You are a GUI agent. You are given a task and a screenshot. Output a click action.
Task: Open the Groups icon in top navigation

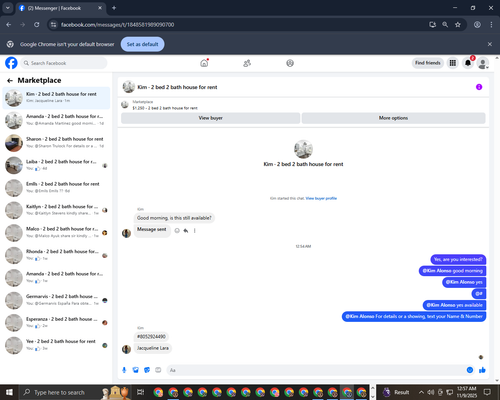coord(290,63)
